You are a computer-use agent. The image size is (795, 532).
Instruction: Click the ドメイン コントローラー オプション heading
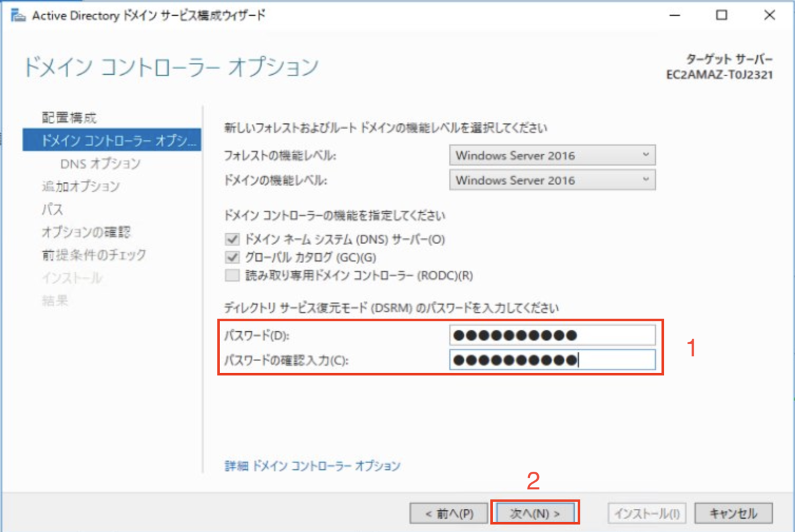[171, 67]
